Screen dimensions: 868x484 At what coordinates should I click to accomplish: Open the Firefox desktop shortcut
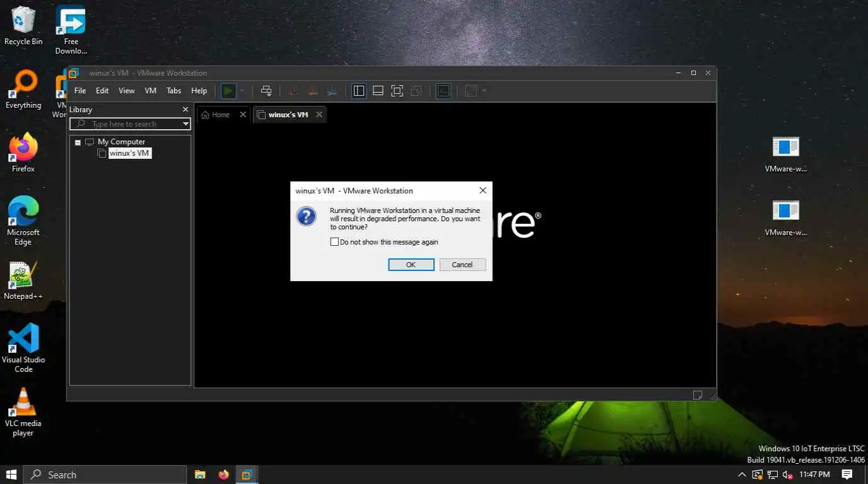pyautogui.click(x=23, y=153)
